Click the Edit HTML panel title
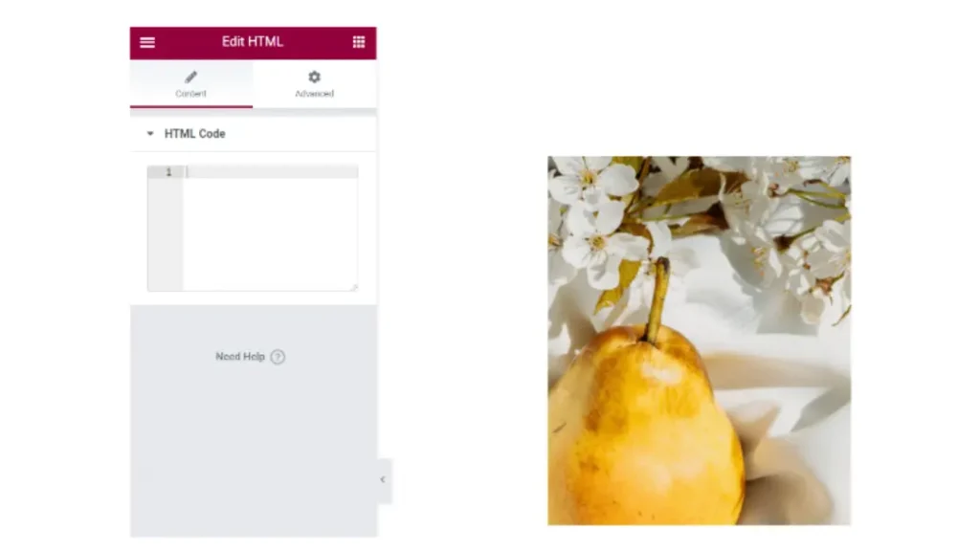Screen dimensions: 980x551 pyautogui.click(x=253, y=42)
